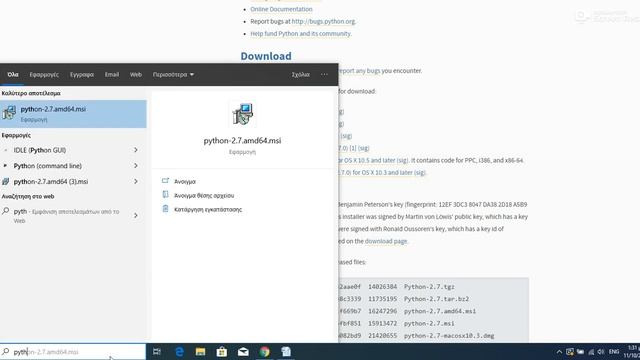Image resolution: width=640 pixels, height=360 pixels.
Task: Focus the taskbar search input field
Action: 73,351
